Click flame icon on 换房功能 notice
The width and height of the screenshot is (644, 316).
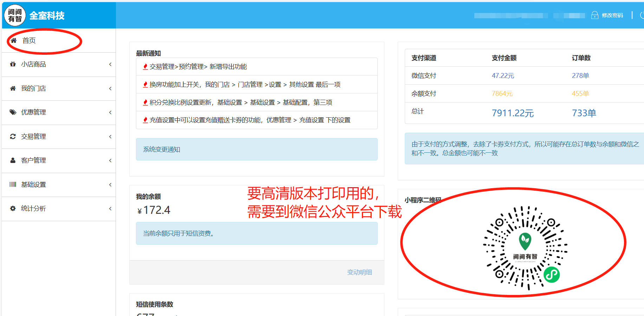[x=145, y=85]
